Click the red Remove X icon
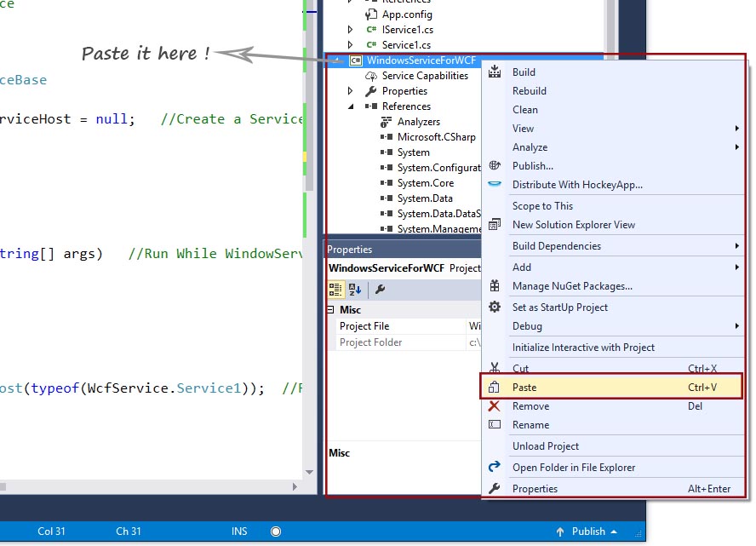Screen dimensions: 756x546 click(x=494, y=406)
